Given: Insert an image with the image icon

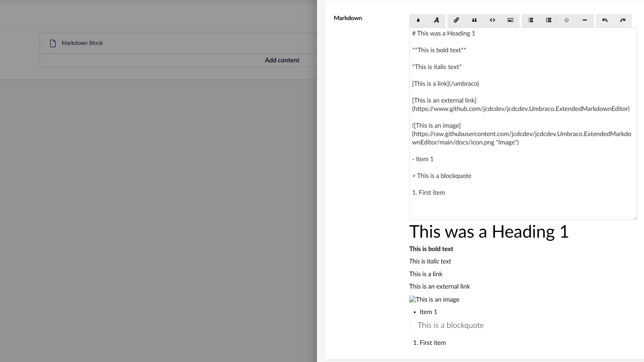Looking at the screenshot, I should (x=510, y=20).
